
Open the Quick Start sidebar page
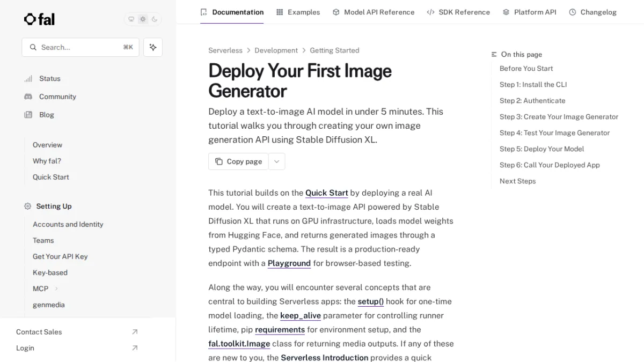[51, 177]
